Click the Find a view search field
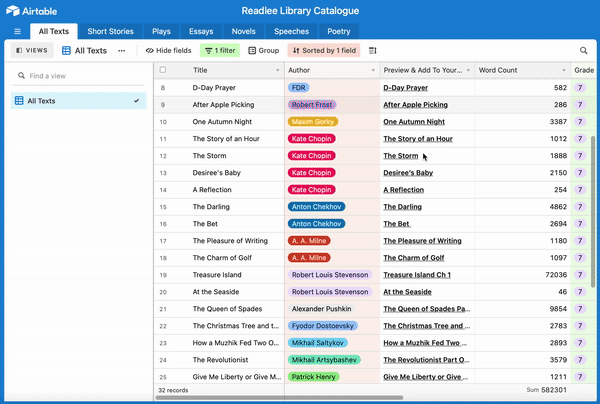Viewport: 600px width, 404px height. (78, 76)
